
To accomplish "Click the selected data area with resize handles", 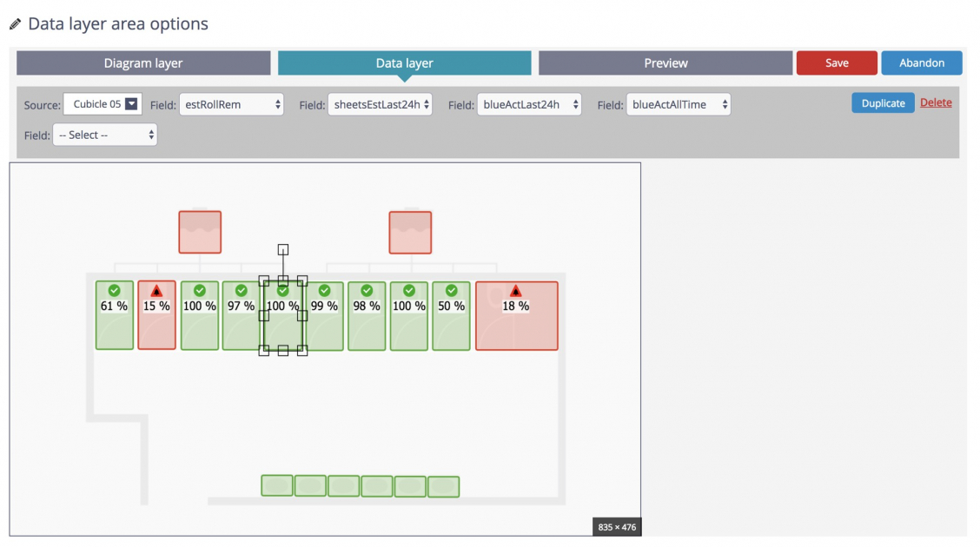I will pyautogui.click(x=282, y=315).
